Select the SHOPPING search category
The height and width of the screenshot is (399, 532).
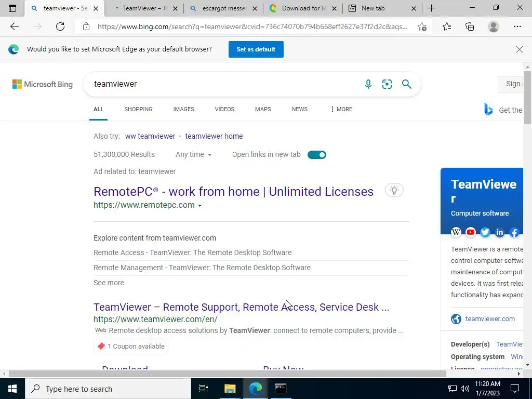(x=138, y=109)
